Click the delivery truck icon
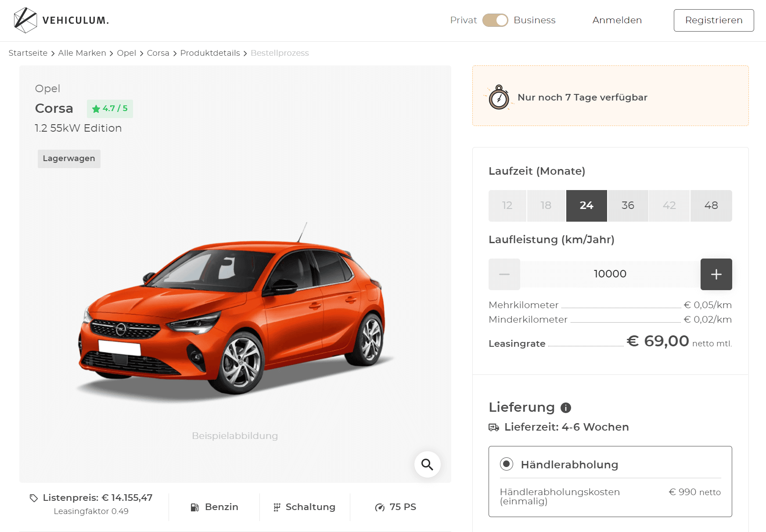The image size is (766, 532). (494, 428)
